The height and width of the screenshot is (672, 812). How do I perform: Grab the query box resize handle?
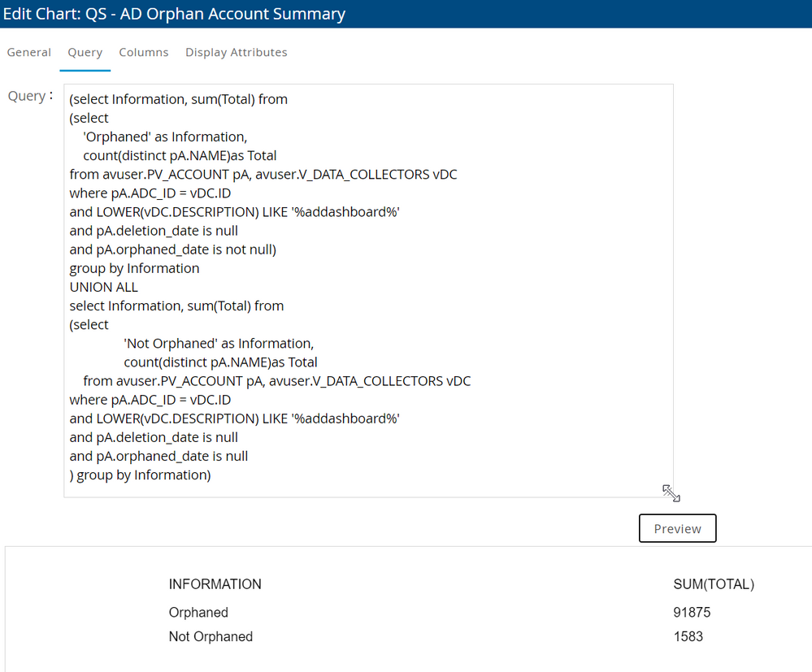671,493
